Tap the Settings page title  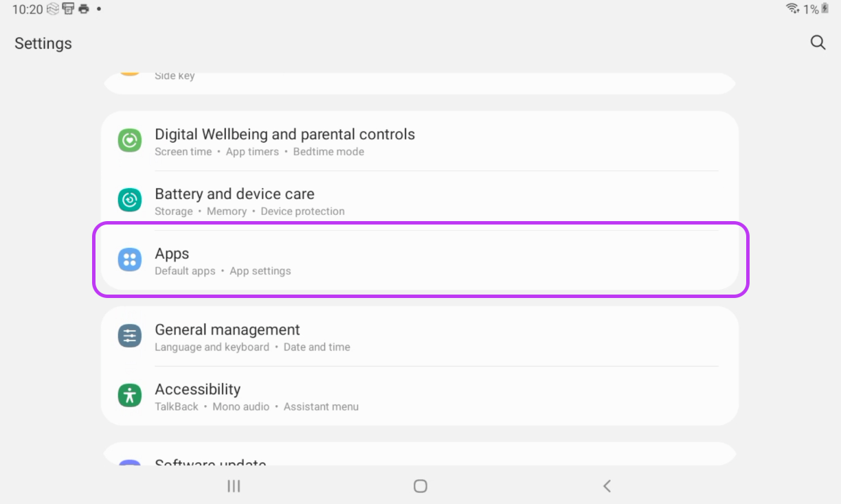(x=43, y=43)
